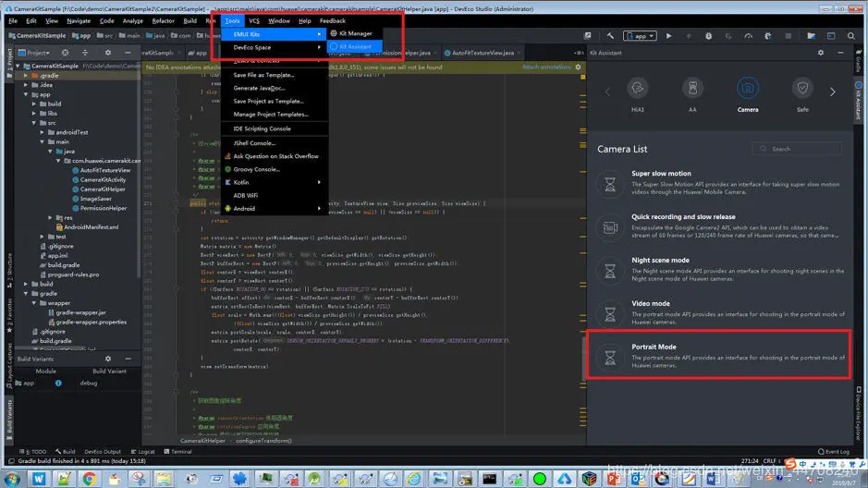This screenshot has width=868, height=488.
Task: Open the Terminal tool window
Action: point(177,451)
